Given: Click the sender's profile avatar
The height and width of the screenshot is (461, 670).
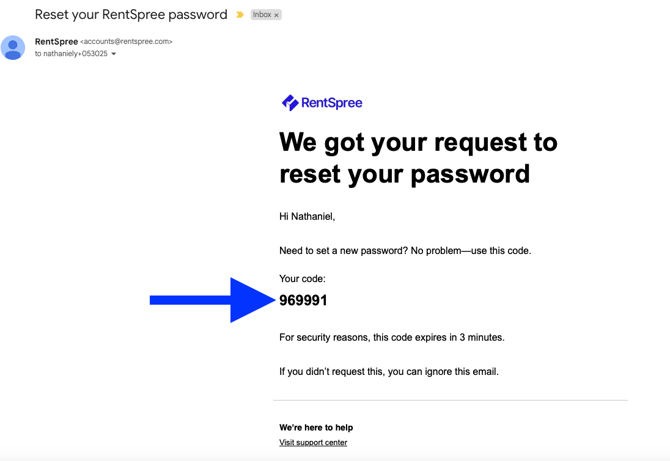Looking at the screenshot, I should (13, 47).
